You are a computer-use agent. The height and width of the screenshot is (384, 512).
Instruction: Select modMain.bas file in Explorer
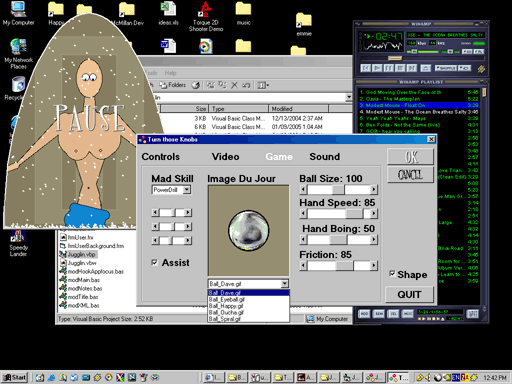pyautogui.click(x=80, y=280)
